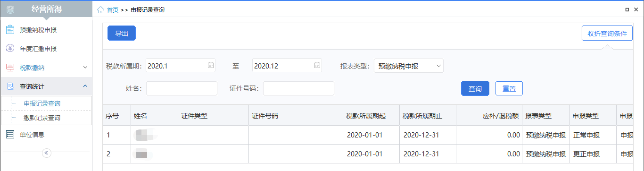Open the calendar picker for start period 2020.1

point(211,66)
